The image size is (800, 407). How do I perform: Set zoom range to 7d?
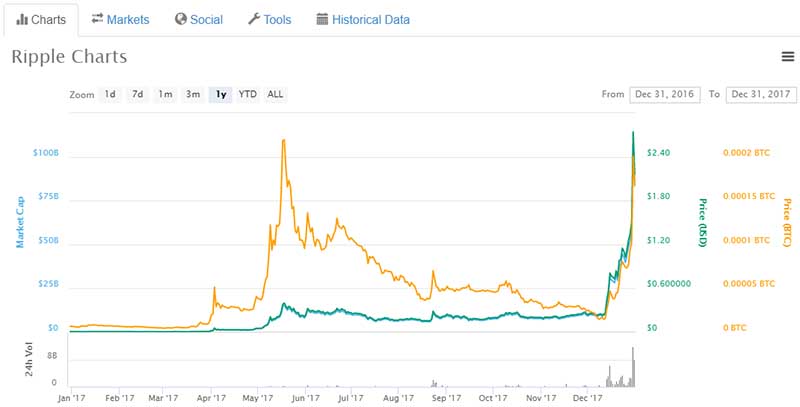click(138, 95)
